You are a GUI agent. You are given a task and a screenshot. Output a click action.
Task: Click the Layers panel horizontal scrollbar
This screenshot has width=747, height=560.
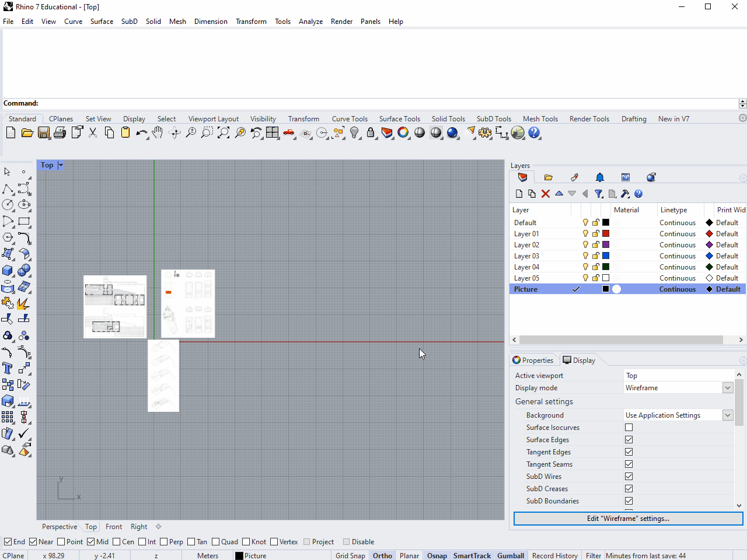(x=621, y=340)
